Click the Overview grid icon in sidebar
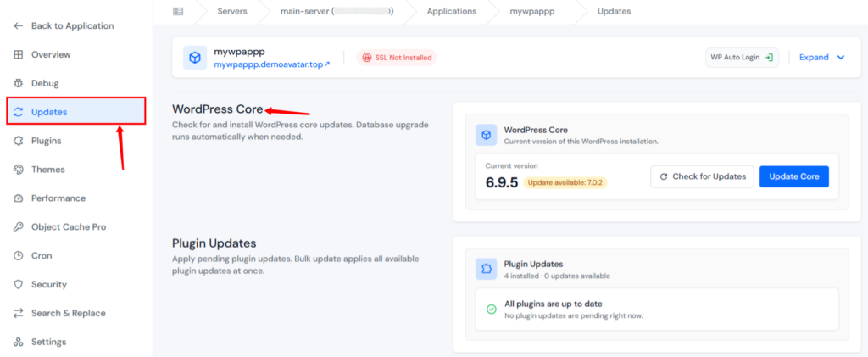This screenshot has height=357, width=868. pyautogui.click(x=19, y=55)
